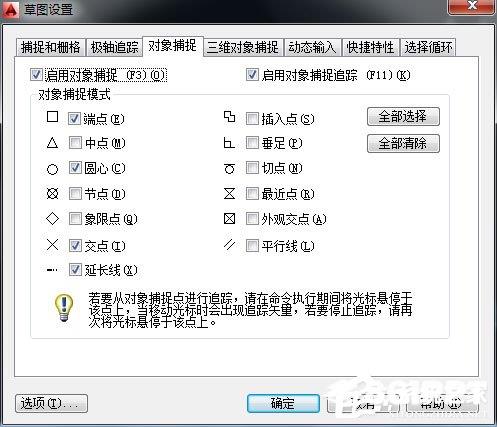Click the Insertion point snap marker icon
Image resolution: width=497 pixels, height=427 pixels.
click(229, 117)
